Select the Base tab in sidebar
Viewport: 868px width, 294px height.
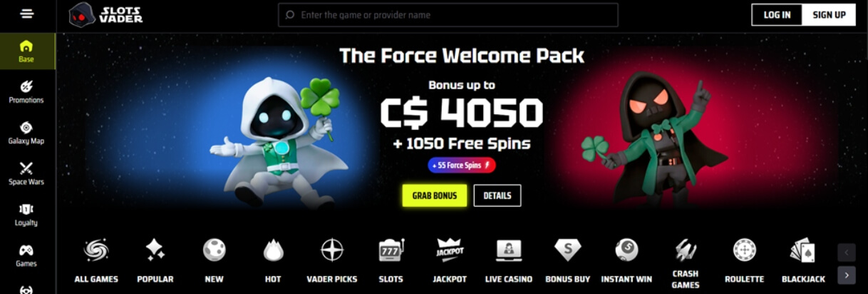click(x=27, y=51)
